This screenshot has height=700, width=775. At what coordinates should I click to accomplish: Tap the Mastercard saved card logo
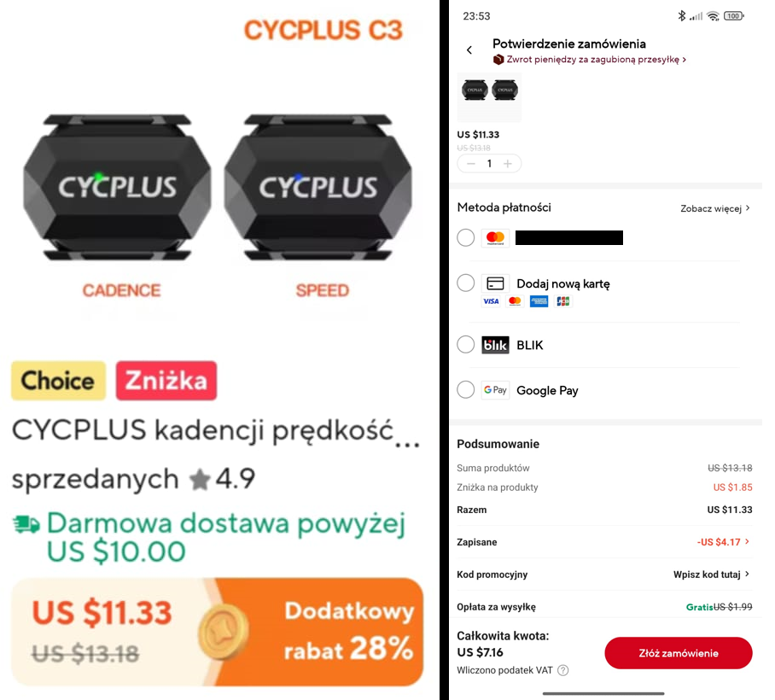[495, 238]
